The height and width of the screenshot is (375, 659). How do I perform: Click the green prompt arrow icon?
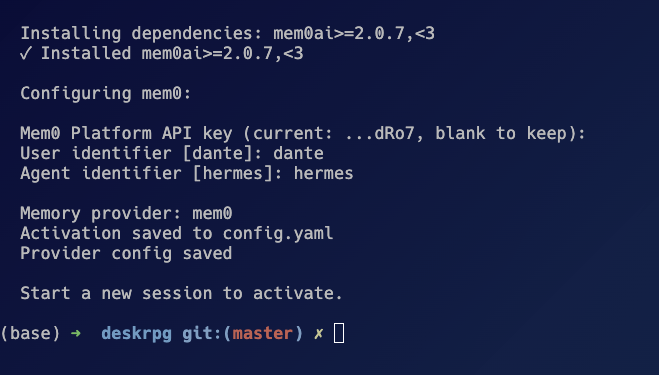pyautogui.click(x=76, y=333)
